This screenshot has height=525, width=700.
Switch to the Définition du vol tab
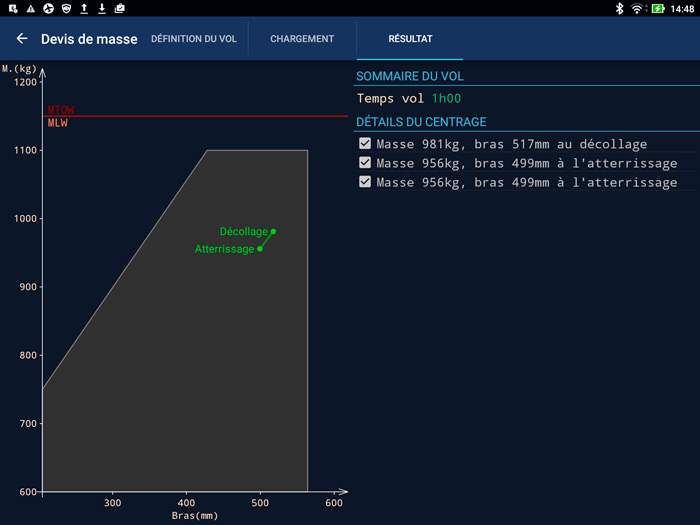point(194,39)
